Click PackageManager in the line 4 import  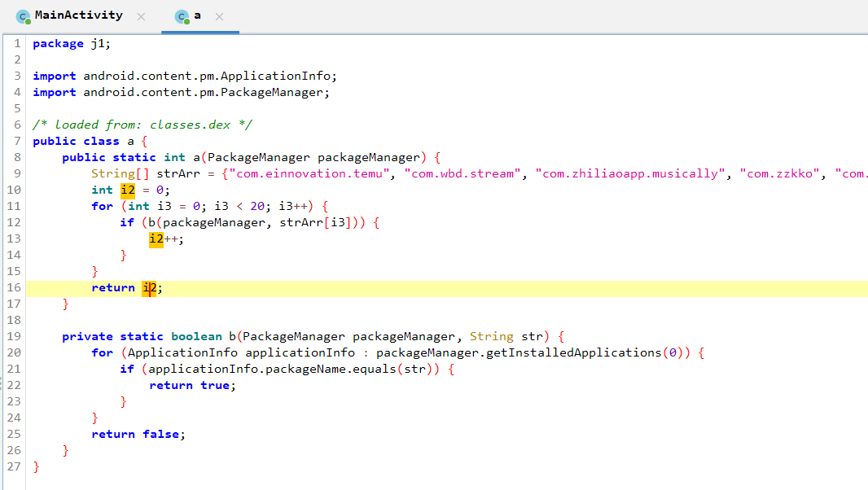(282, 92)
